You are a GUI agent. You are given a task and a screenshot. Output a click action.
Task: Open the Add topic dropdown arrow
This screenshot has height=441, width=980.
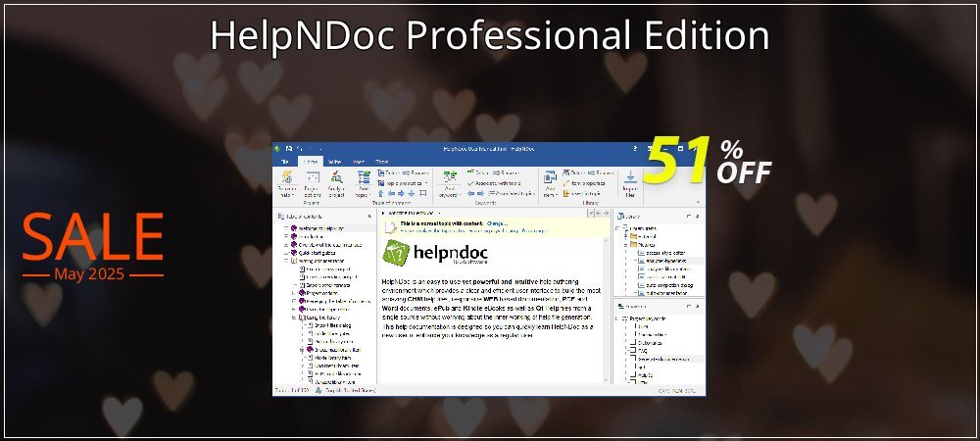coord(369,196)
